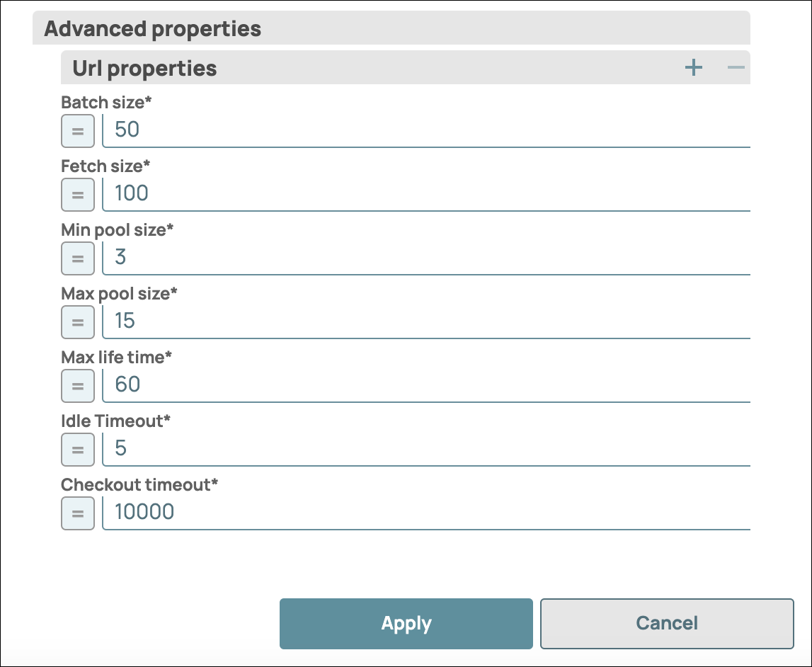Add a new Url property using the plus icon

click(x=693, y=68)
